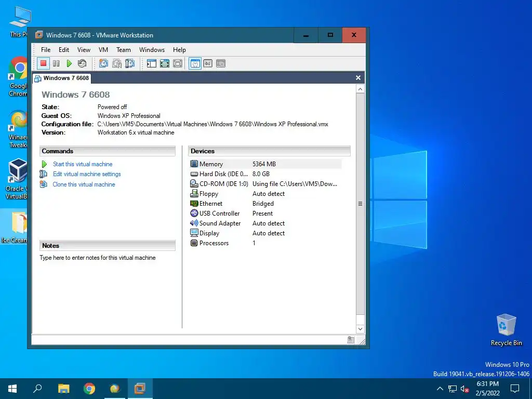Select the Memory device row

point(265,164)
